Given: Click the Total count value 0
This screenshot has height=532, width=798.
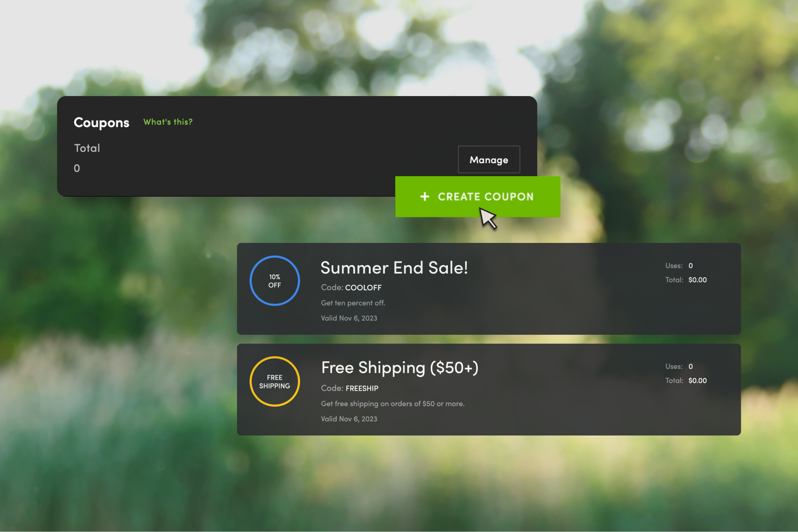Looking at the screenshot, I should point(77,168).
